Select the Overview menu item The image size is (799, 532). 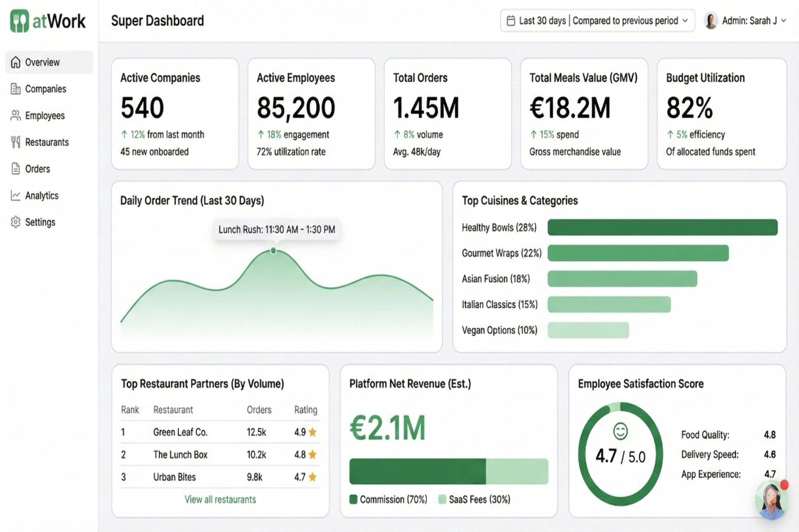point(43,62)
